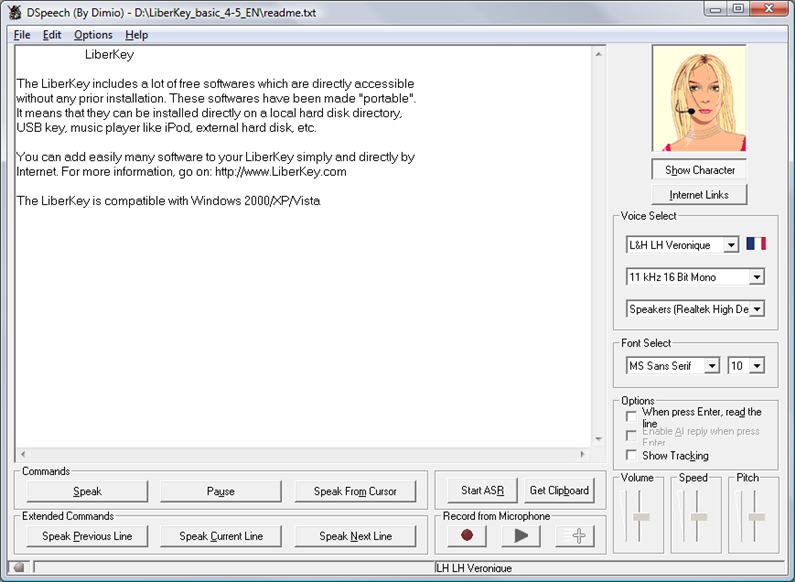The width and height of the screenshot is (795, 582).
Task: Click the text area scroll down arrow
Action: point(598,439)
